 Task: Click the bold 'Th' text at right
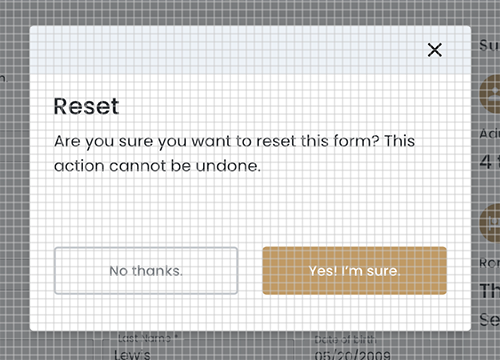[x=490, y=290]
